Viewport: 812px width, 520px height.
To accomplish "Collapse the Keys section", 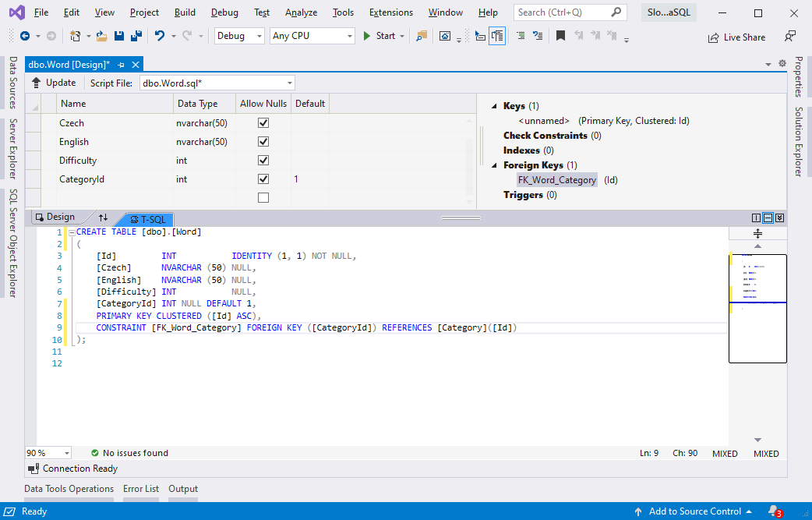I will coord(494,106).
